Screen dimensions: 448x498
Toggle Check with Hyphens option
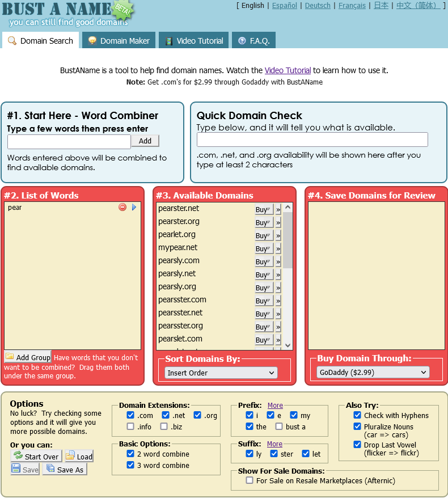coord(357,415)
